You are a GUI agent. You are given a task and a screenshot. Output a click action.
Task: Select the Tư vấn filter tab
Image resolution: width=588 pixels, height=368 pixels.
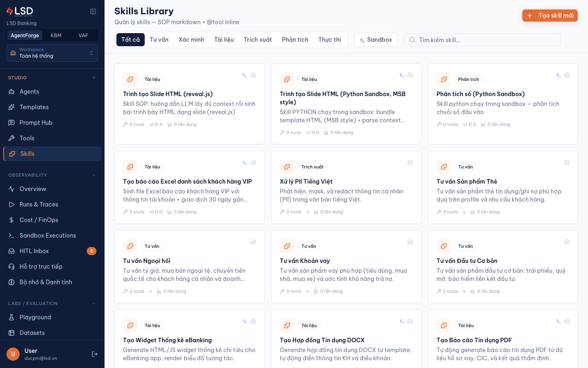coord(159,40)
